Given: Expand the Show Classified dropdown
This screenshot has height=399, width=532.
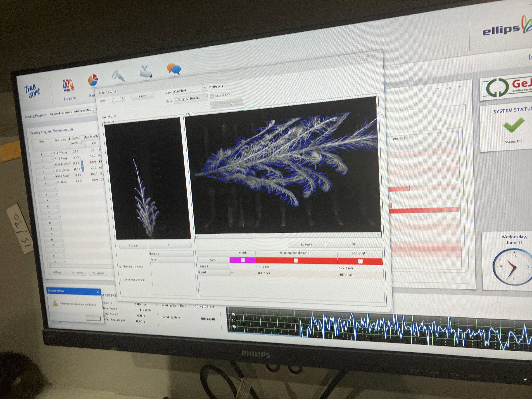Looking at the screenshot, I should [x=205, y=88].
